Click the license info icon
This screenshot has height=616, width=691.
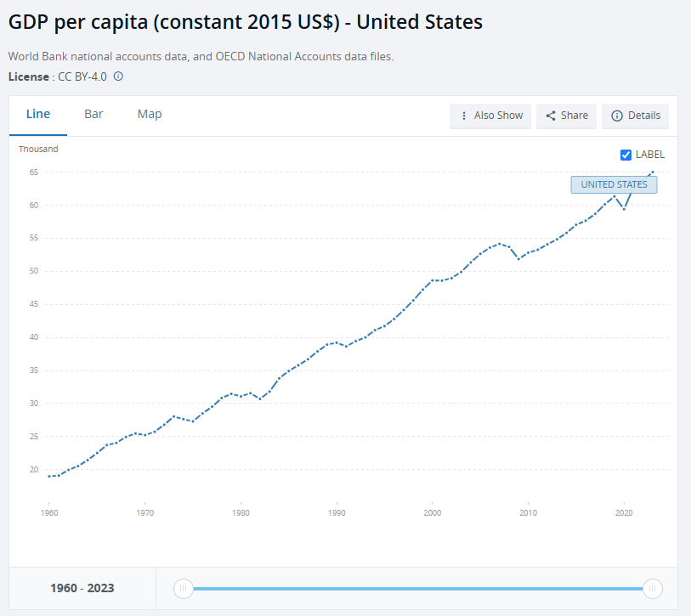click(118, 76)
